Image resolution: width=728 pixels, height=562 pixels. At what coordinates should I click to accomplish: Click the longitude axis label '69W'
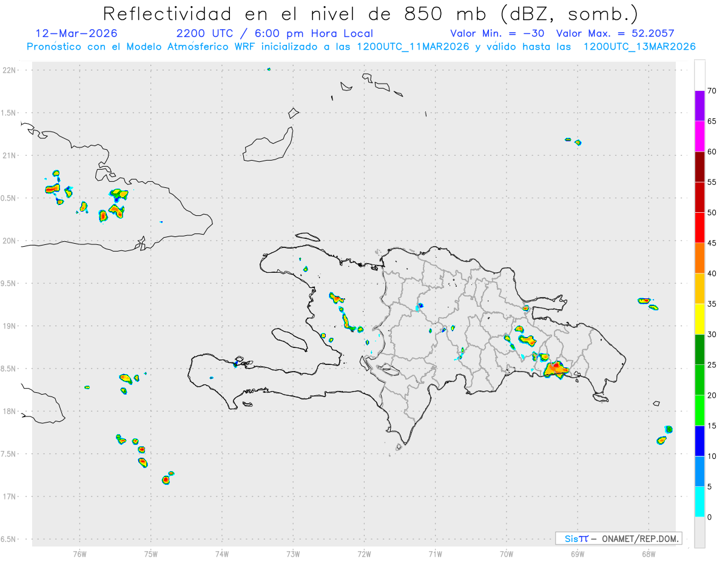pyautogui.click(x=578, y=554)
